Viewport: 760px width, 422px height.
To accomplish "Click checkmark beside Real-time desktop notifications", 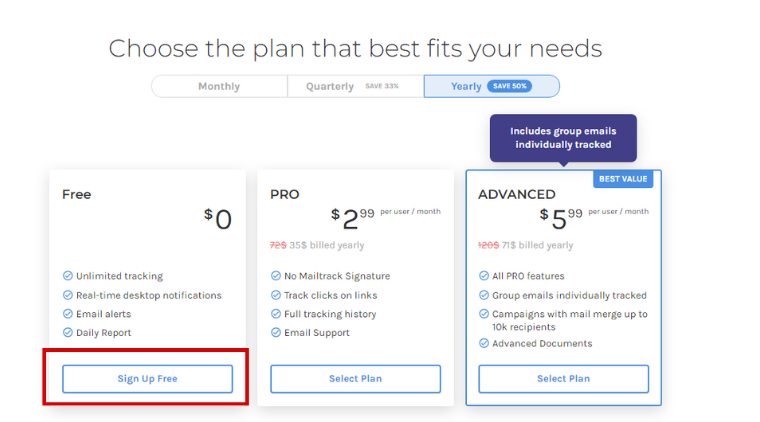I will click(68, 295).
